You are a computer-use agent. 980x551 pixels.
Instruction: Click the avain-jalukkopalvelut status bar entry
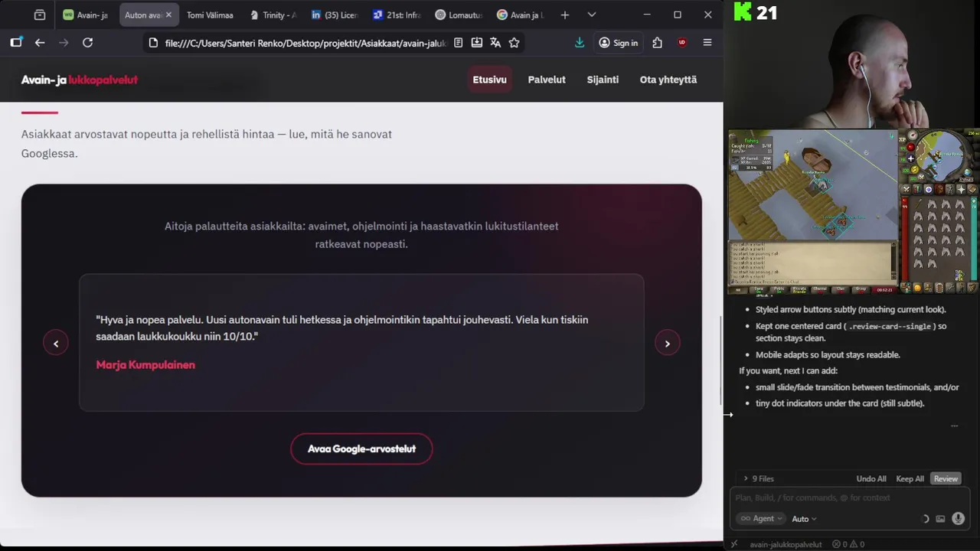tap(786, 544)
